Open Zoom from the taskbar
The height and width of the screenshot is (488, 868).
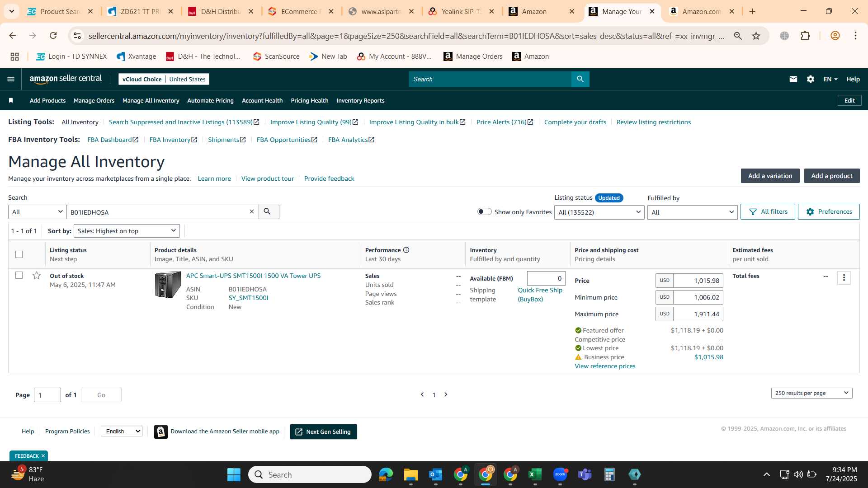click(x=560, y=474)
